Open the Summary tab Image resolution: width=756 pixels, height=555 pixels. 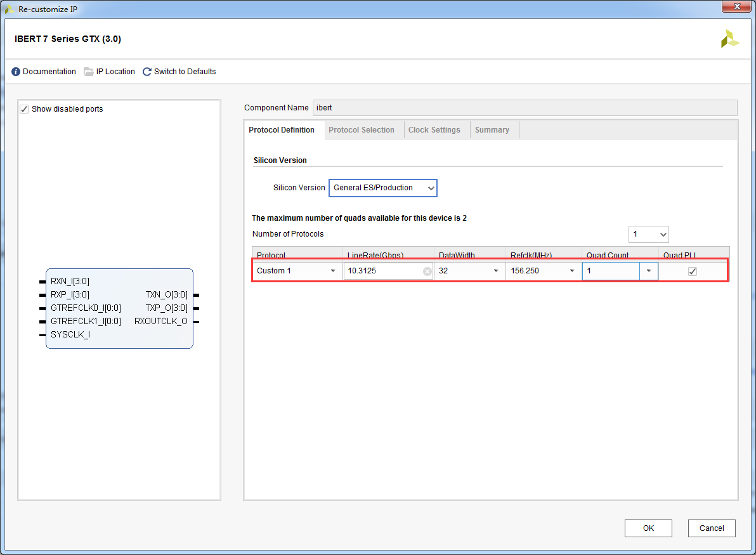tap(492, 130)
